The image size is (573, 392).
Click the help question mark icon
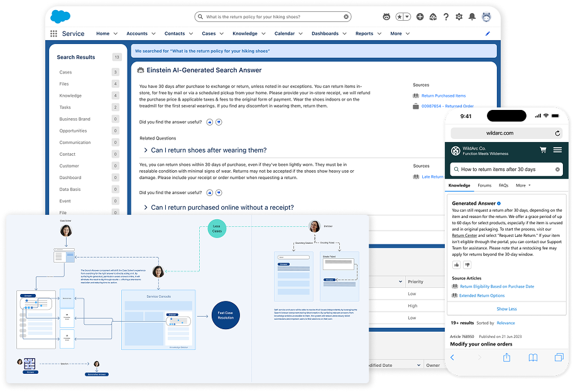click(446, 17)
